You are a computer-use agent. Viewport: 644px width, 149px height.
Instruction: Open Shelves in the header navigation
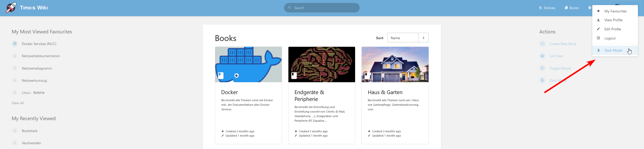pyautogui.click(x=547, y=8)
